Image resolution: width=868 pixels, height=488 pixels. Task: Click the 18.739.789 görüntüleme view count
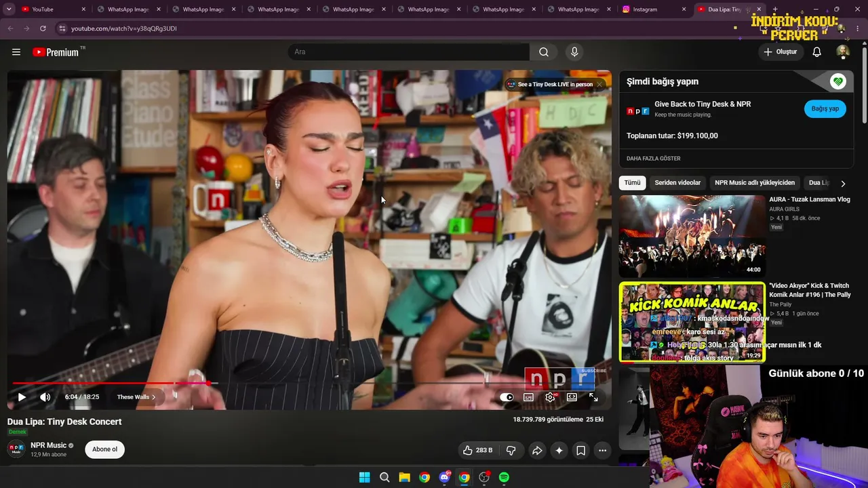548,420
